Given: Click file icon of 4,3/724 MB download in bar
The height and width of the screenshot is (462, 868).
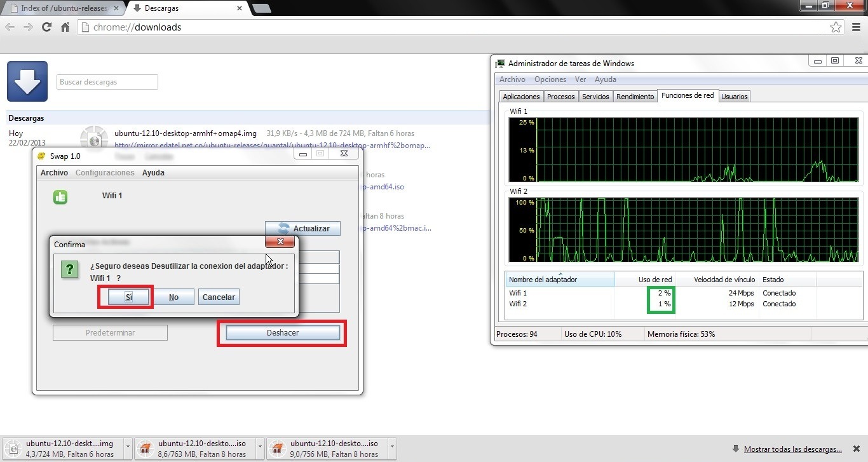Looking at the screenshot, I should coord(12,449).
